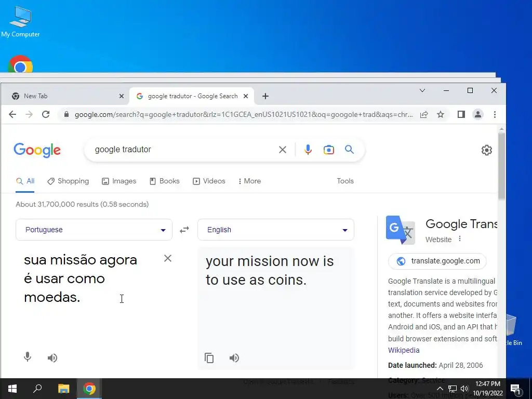
Task: Expand the More search filters
Action: pos(250,181)
